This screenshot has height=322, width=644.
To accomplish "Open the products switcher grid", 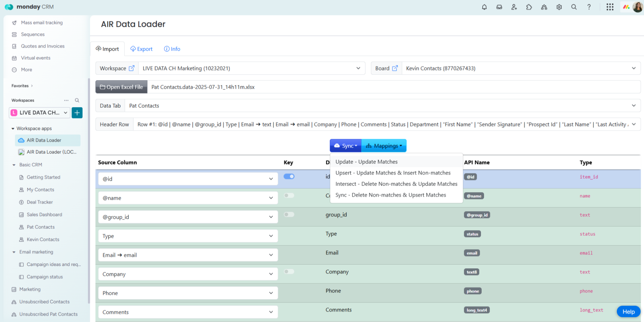I will [x=610, y=7].
